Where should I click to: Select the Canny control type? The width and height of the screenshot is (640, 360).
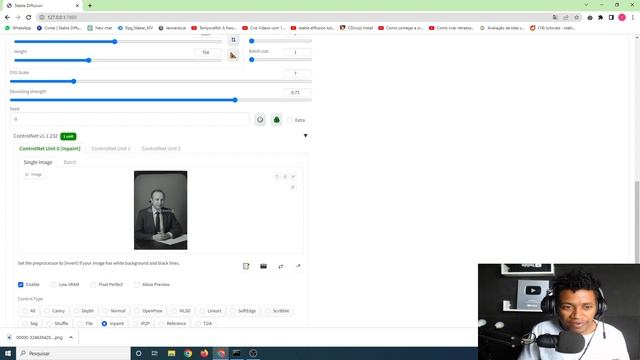tap(55, 311)
